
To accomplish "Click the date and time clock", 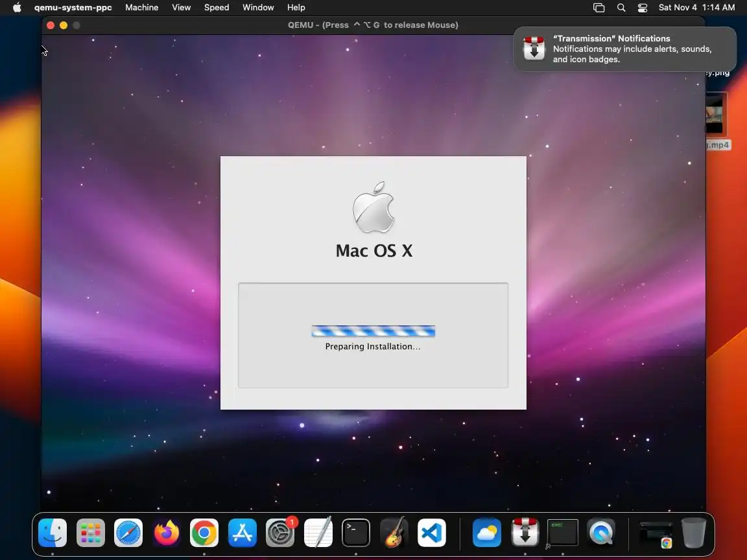I will click(696, 8).
